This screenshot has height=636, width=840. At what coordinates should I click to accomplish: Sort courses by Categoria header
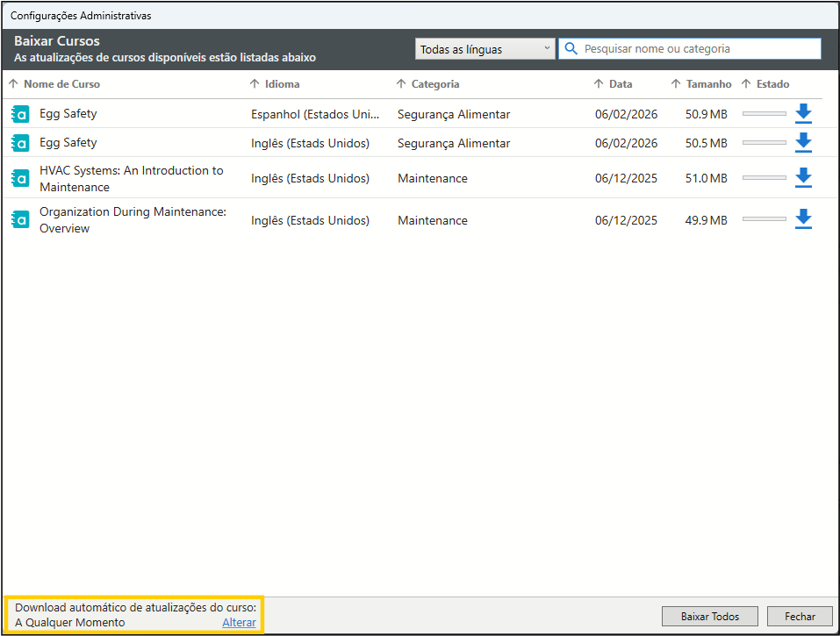[435, 84]
